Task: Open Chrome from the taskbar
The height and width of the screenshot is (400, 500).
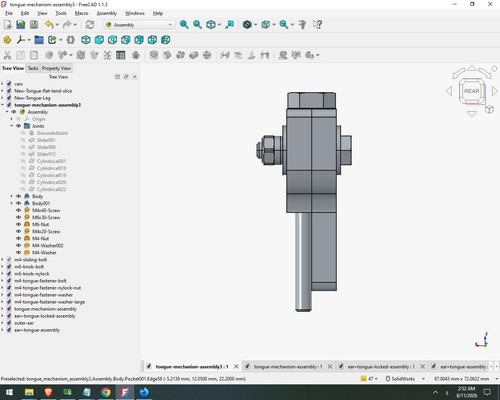Action: [x=106, y=392]
